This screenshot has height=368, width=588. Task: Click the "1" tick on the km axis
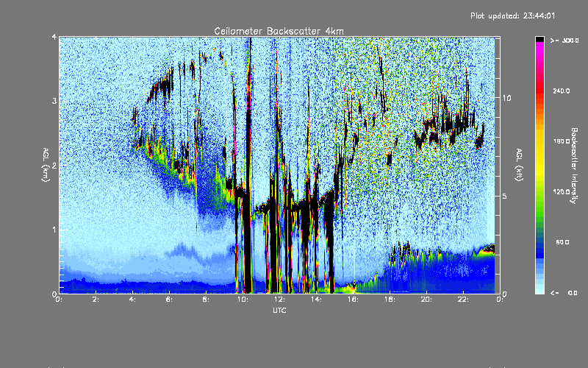coord(54,230)
